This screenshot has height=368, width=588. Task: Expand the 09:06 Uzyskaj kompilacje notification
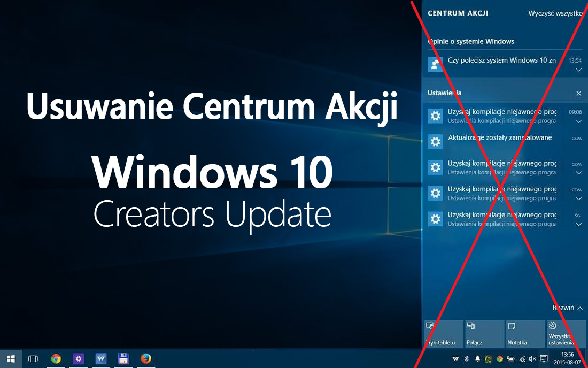(578, 121)
